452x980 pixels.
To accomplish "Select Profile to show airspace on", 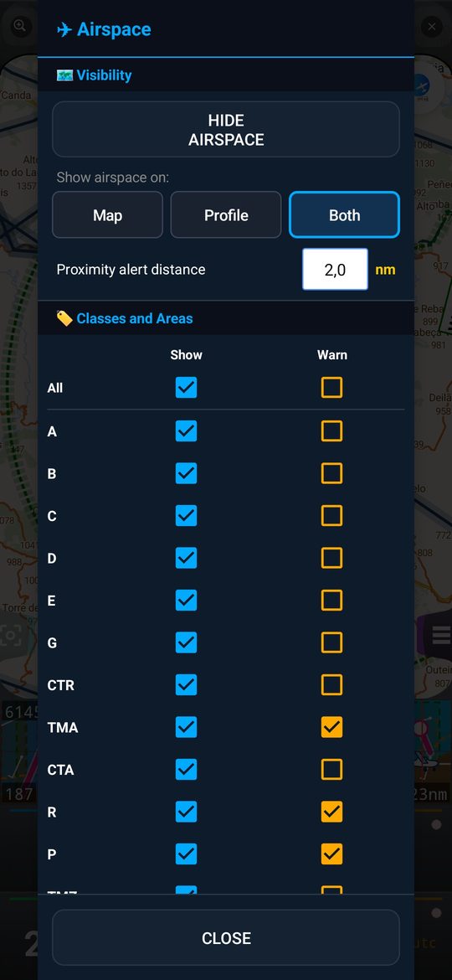I will pos(226,215).
